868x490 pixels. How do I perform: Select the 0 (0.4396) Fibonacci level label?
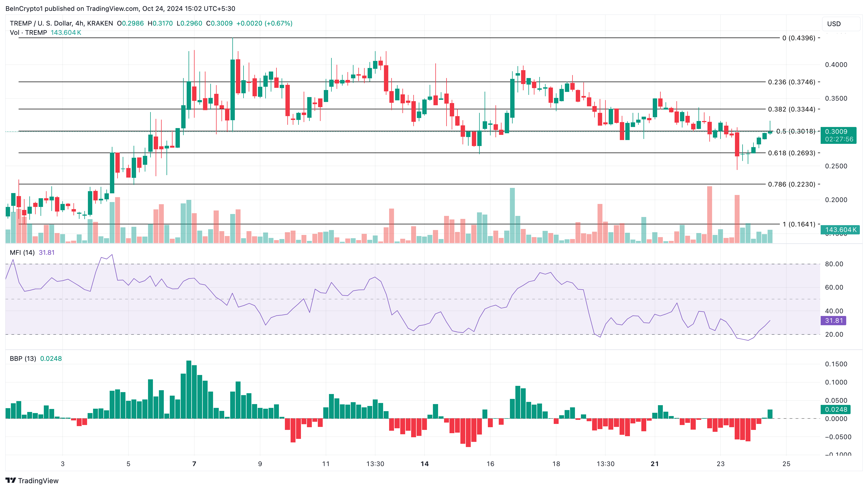[x=799, y=38]
